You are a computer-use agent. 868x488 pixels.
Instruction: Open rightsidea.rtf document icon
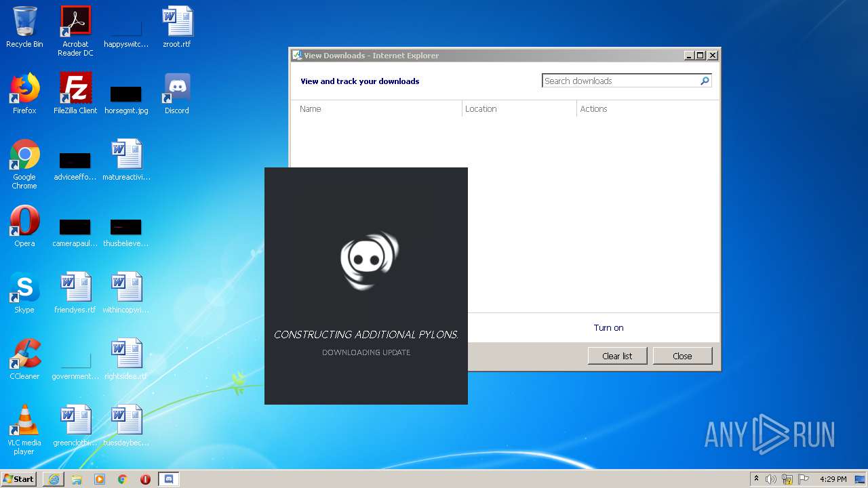(126, 360)
